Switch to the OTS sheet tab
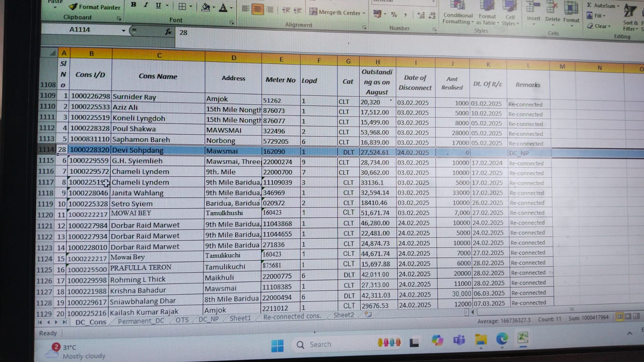644x362 pixels. click(x=182, y=320)
